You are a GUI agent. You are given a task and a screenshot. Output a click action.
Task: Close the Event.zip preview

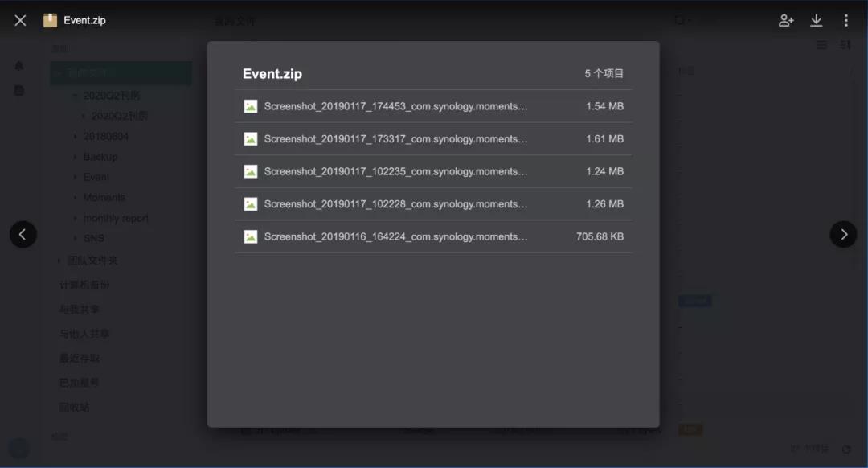[21, 21]
